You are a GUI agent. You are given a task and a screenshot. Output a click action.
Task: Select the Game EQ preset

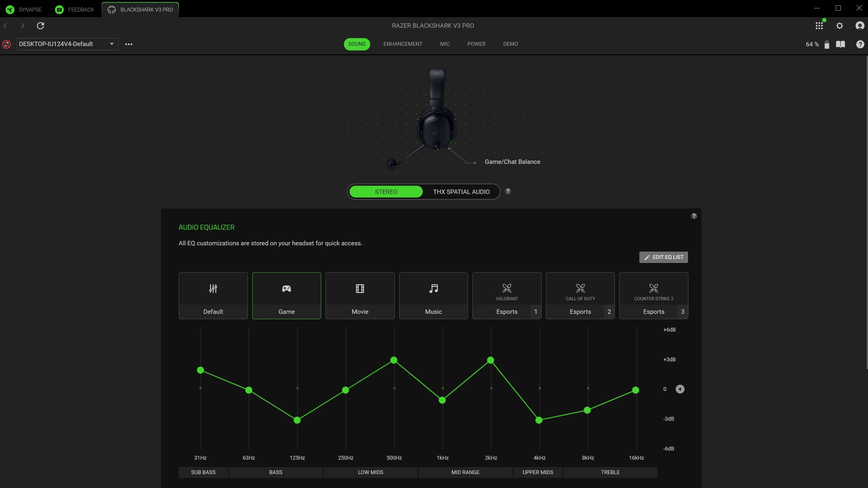(x=286, y=296)
